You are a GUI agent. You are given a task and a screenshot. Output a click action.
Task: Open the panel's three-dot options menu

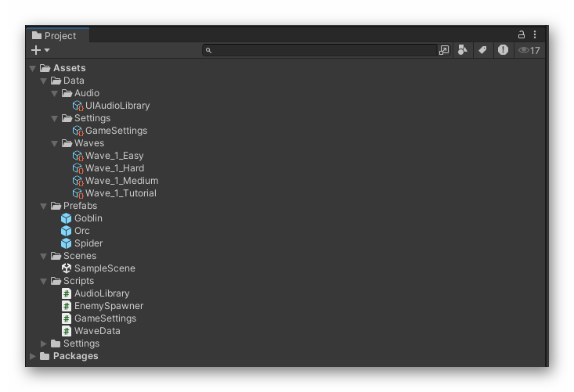click(536, 35)
